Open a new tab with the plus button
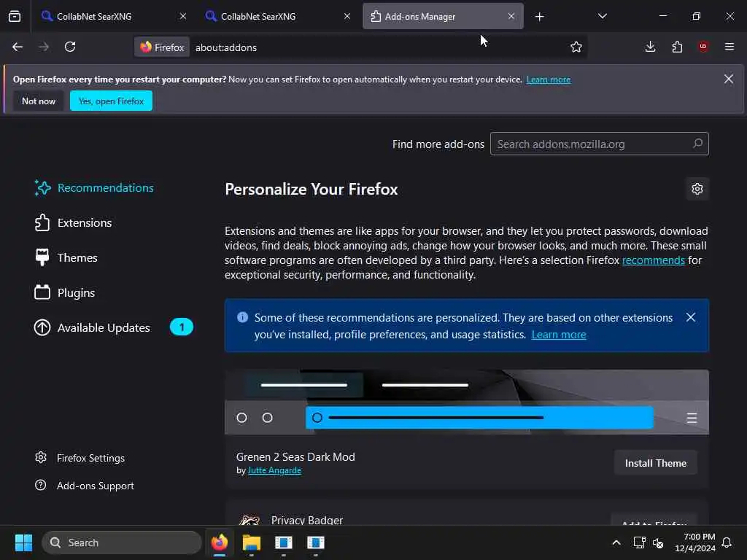 [x=539, y=17]
